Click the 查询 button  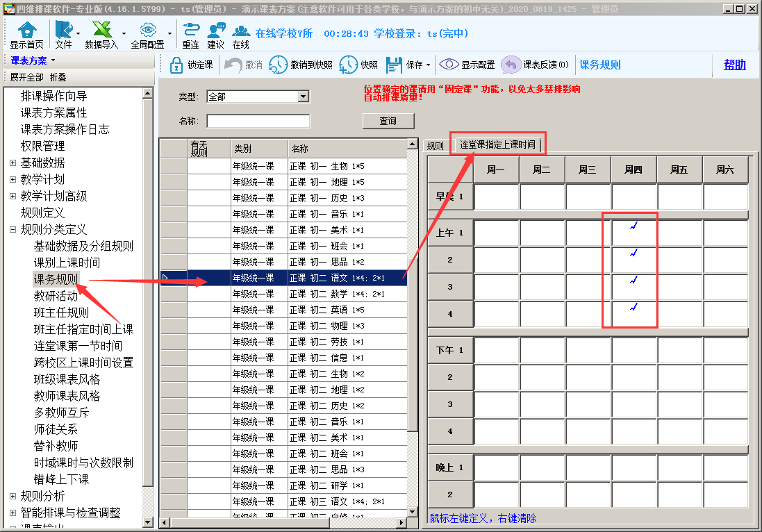pyautogui.click(x=388, y=121)
